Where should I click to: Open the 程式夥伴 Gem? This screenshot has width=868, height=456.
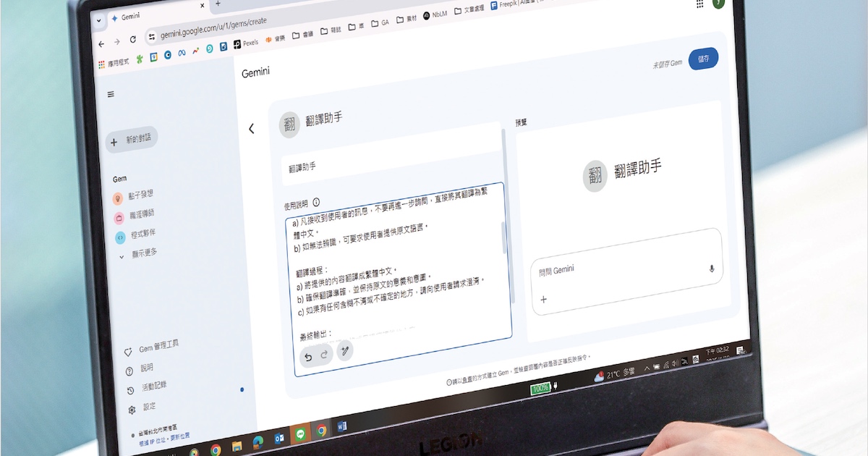[x=135, y=235]
